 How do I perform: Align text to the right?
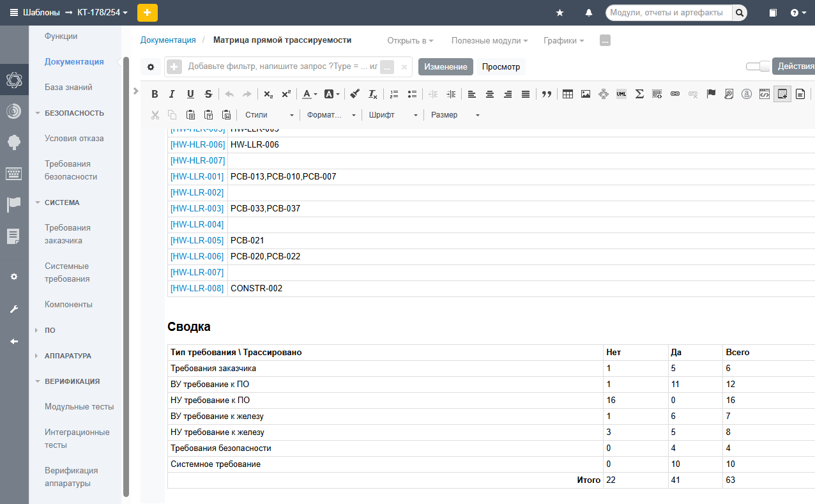pyautogui.click(x=508, y=94)
